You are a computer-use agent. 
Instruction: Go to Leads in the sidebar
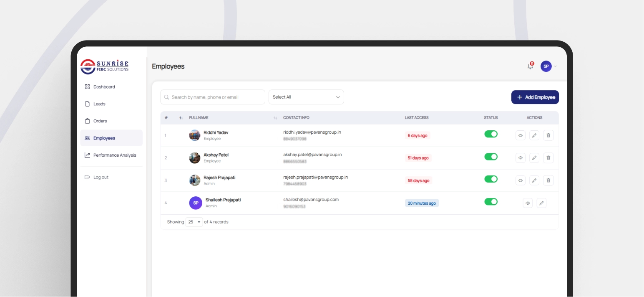click(111, 104)
